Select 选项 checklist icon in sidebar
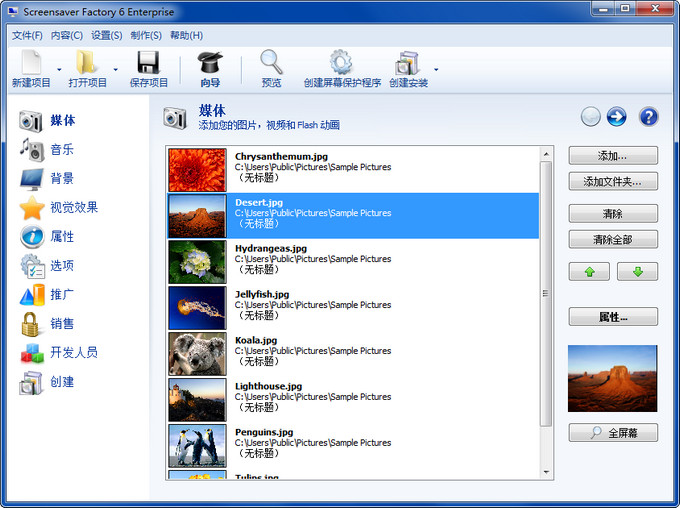 coord(32,266)
